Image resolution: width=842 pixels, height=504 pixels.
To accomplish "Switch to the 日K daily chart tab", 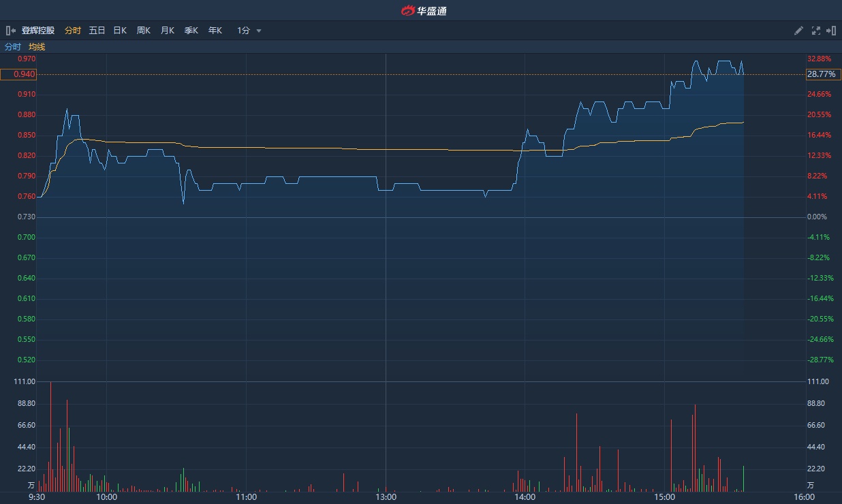I will coord(120,31).
